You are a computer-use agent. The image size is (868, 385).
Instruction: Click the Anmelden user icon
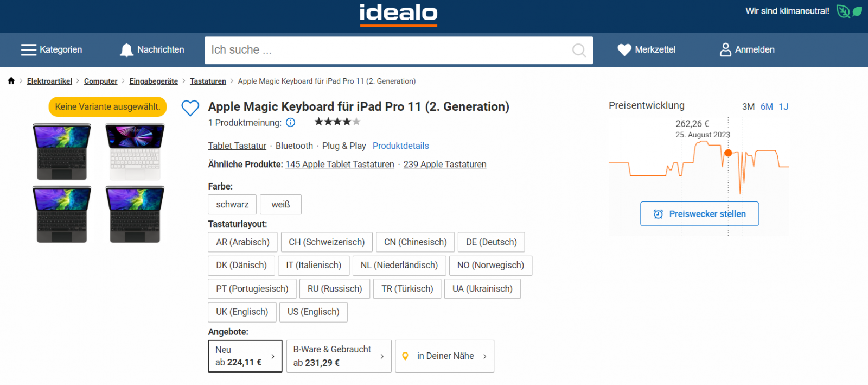point(725,50)
